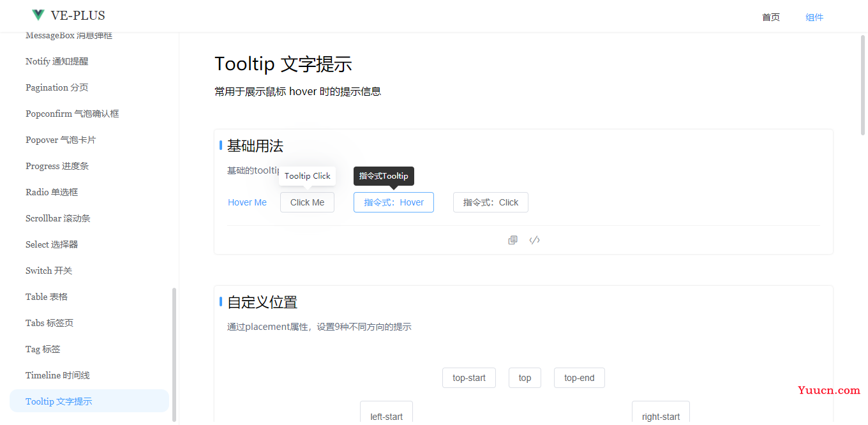The width and height of the screenshot is (868, 425).
Task: Open Tag 标签 page
Action: (43, 349)
